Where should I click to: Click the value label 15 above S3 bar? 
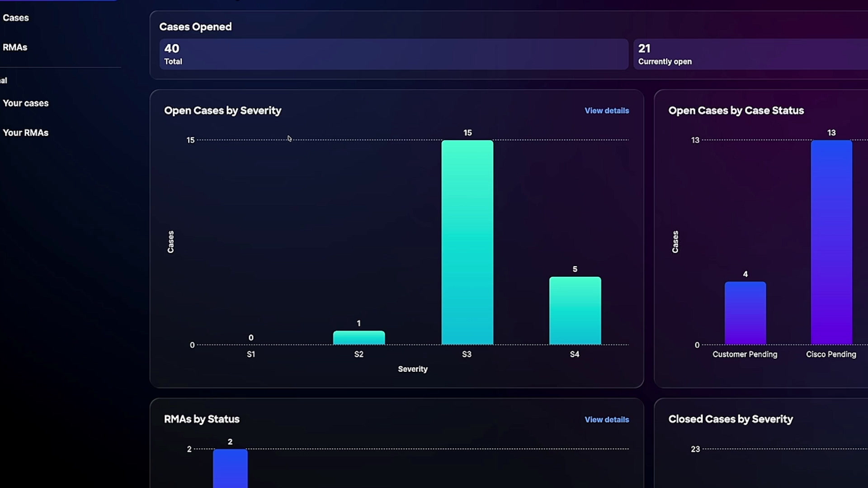pos(467,133)
